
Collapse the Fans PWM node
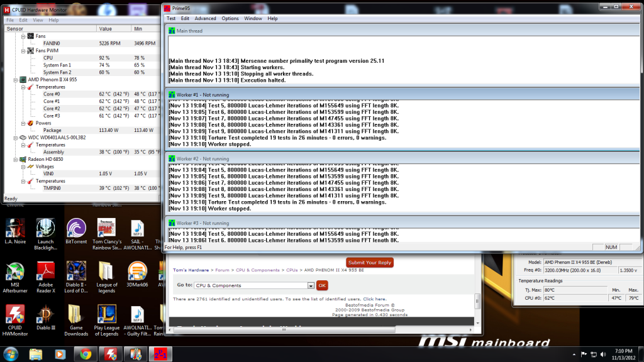tap(23, 51)
